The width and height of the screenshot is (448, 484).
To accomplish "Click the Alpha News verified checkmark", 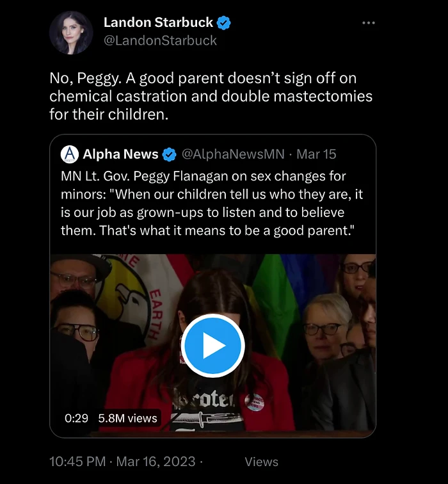I will tap(169, 154).
